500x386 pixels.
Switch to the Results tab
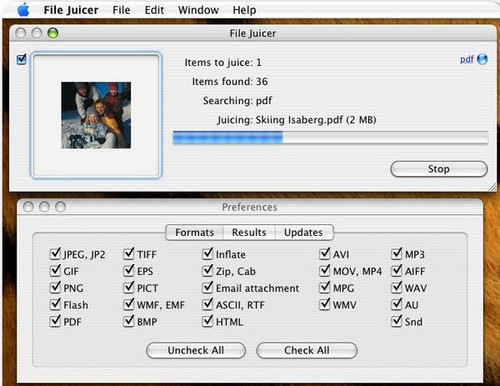point(249,232)
